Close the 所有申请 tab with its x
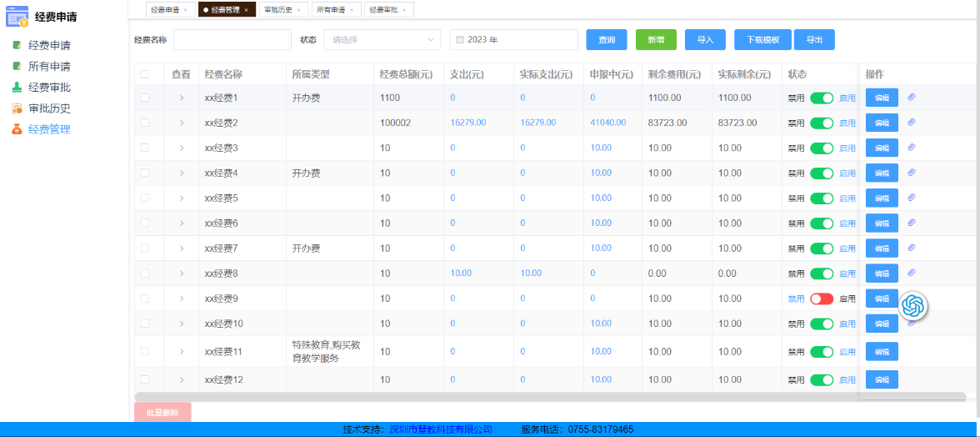Image resolution: width=980 pixels, height=437 pixels. (x=352, y=10)
